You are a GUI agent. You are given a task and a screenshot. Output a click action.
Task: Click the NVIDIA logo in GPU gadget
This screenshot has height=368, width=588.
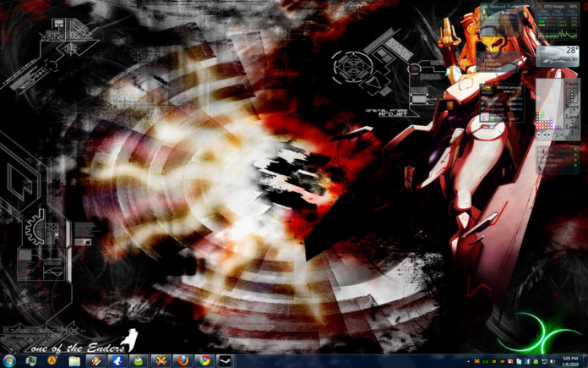(487, 90)
